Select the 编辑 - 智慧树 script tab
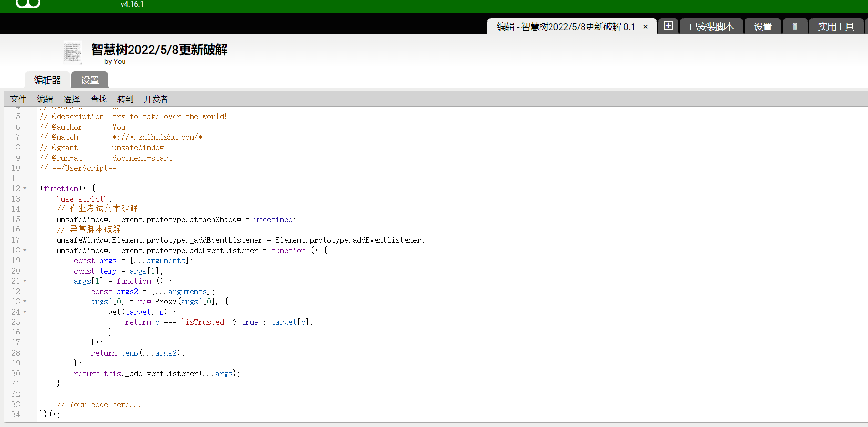This screenshot has width=868, height=427. click(566, 27)
